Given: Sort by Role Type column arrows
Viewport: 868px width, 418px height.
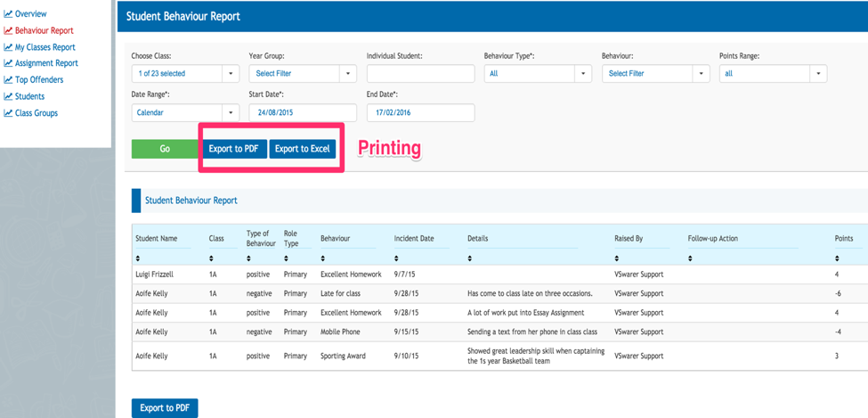Looking at the screenshot, I should point(286,258).
